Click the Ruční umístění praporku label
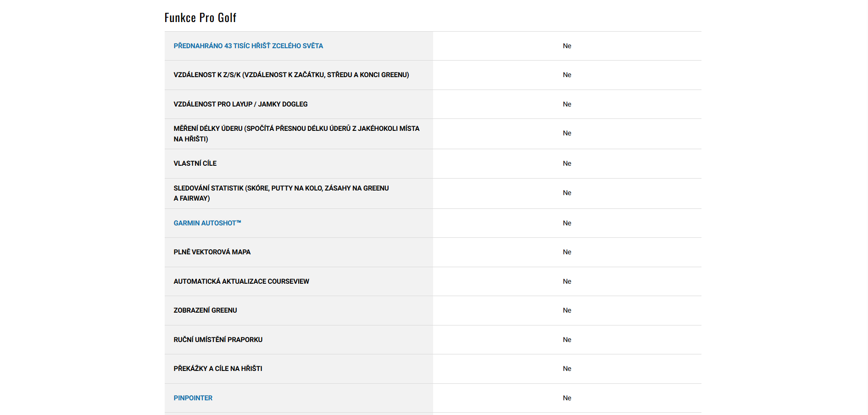 pyautogui.click(x=218, y=340)
